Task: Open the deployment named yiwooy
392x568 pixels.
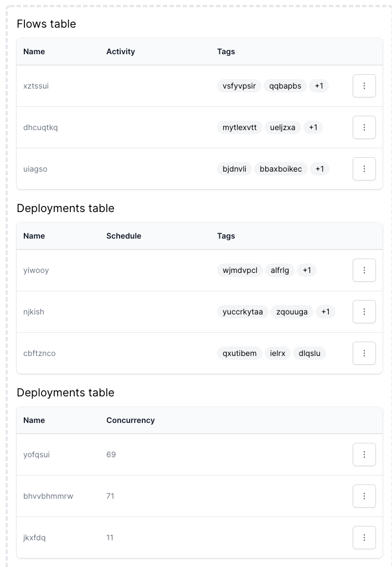Action: pos(36,270)
